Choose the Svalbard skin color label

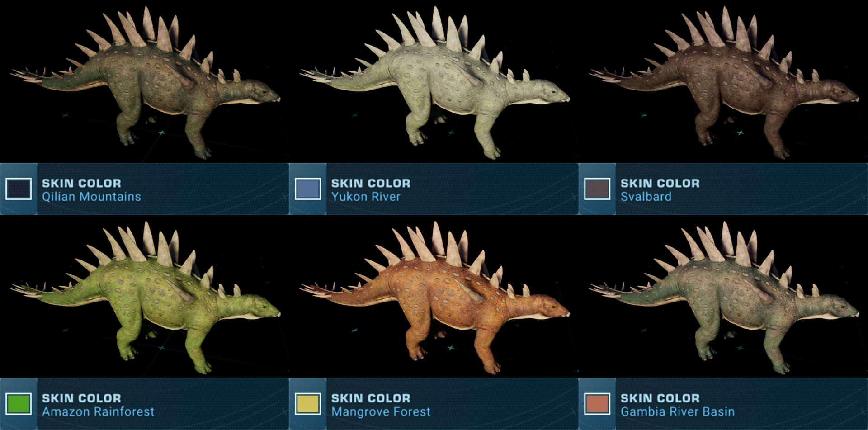point(646,197)
